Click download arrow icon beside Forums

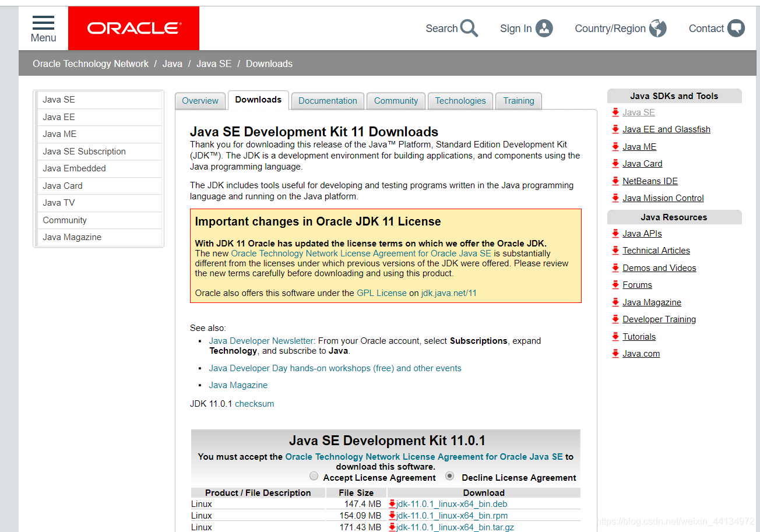pos(615,285)
